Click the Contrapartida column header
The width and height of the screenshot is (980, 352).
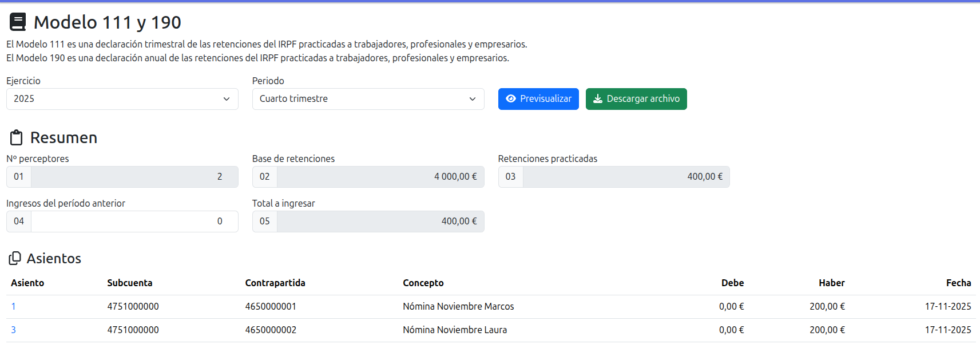pos(275,283)
